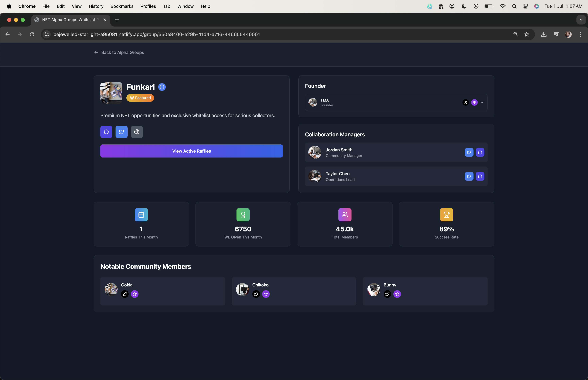Image resolution: width=588 pixels, height=380 pixels.
Task: Click Bunny's Twitter icon
Action: pyautogui.click(x=387, y=294)
